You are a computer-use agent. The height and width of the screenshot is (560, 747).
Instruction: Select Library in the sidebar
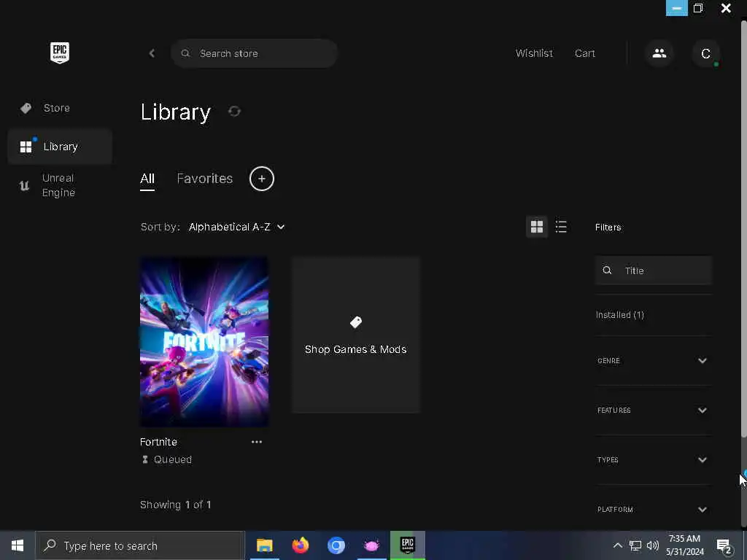coord(60,147)
